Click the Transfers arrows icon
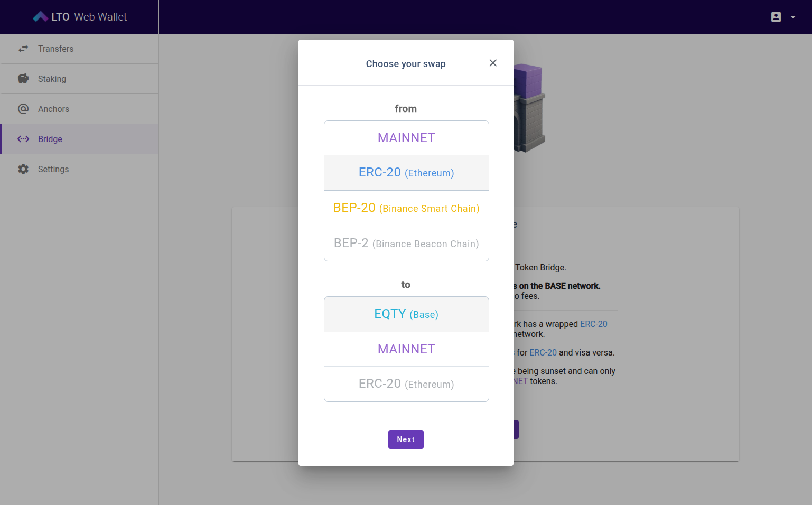The width and height of the screenshot is (812, 505). (x=23, y=49)
